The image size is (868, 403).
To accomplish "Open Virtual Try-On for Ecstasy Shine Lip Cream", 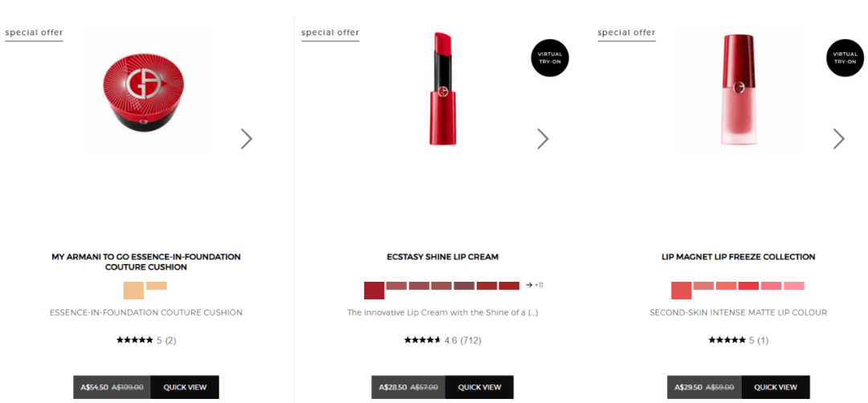I will coord(550,58).
